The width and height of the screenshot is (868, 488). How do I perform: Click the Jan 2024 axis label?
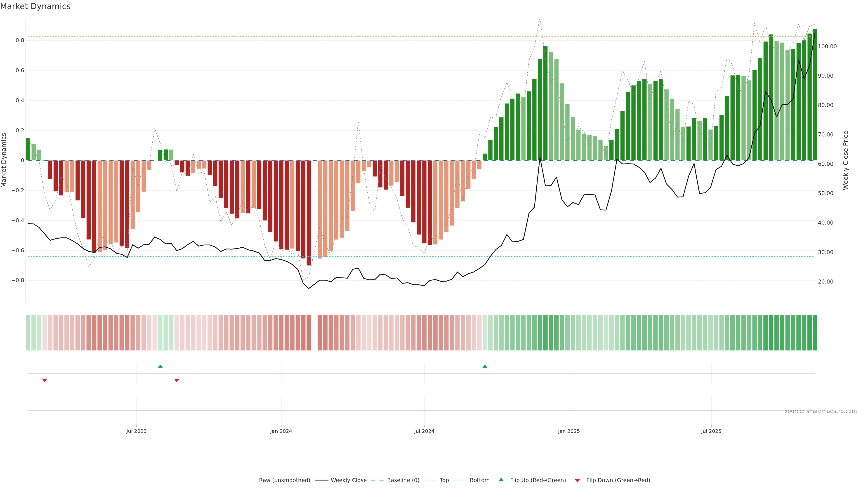pos(281,431)
